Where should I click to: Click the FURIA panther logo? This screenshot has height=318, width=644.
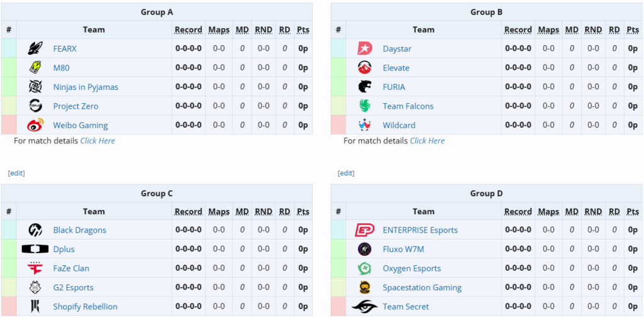click(365, 87)
